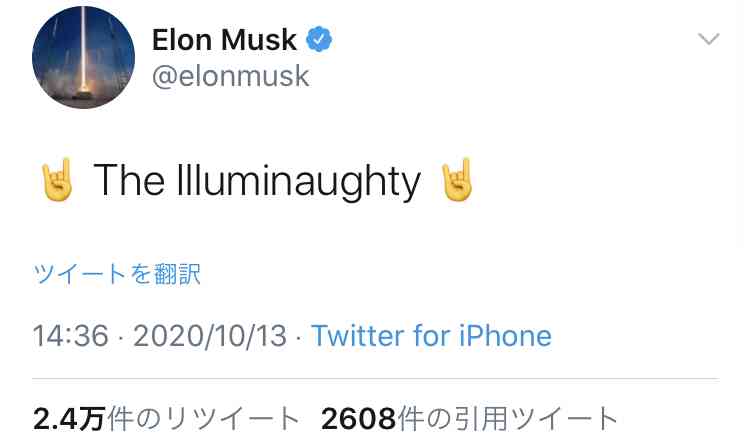The height and width of the screenshot is (446, 750).
Task: Open the Elon Musk display name
Action: [224, 40]
